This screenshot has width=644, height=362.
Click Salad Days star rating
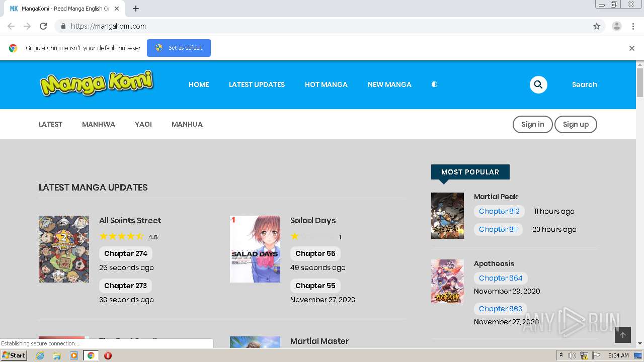pyautogui.click(x=312, y=236)
